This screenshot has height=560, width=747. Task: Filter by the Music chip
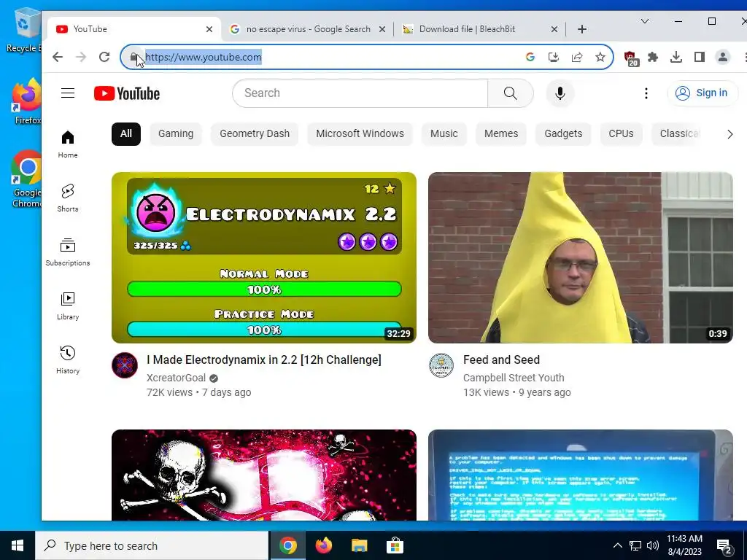click(x=444, y=134)
